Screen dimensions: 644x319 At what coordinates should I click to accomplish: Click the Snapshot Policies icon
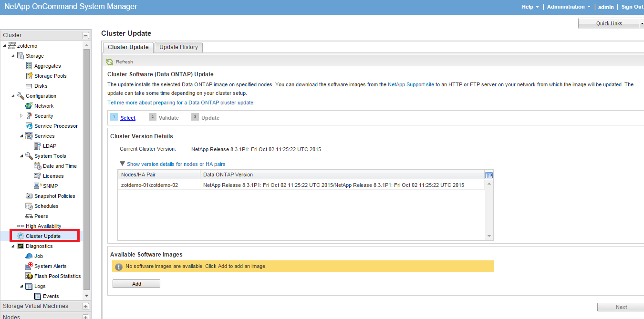click(29, 196)
